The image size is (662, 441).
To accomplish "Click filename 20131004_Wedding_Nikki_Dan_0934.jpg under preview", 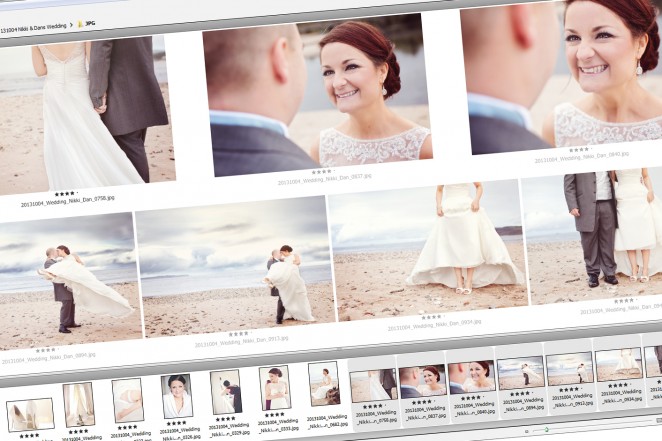I will [x=434, y=325].
